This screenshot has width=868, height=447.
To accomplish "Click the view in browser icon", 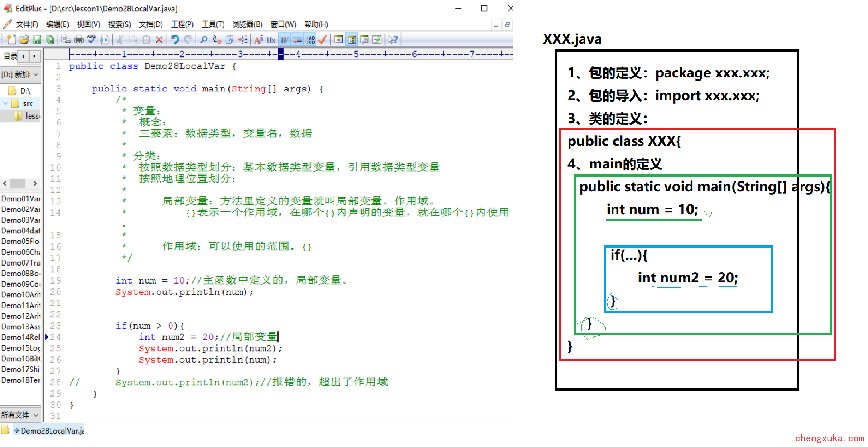I will (105, 40).
